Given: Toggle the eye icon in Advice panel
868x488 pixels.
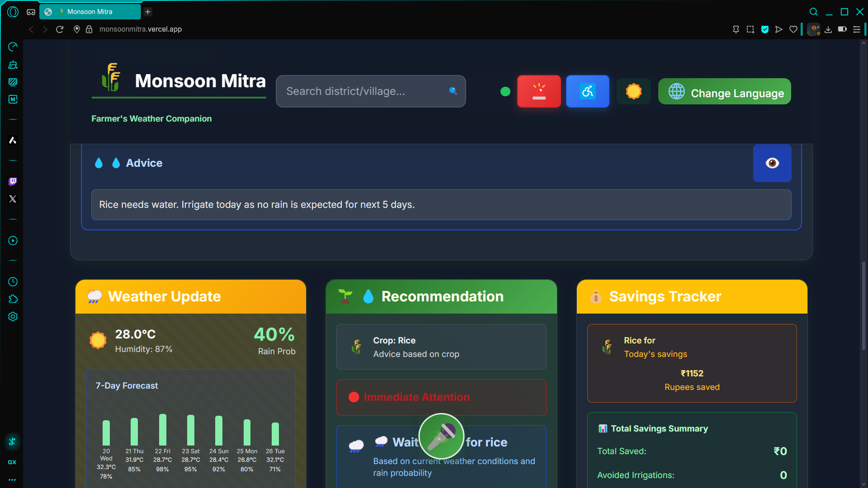Looking at the screenshot, I should click(772, 163).
